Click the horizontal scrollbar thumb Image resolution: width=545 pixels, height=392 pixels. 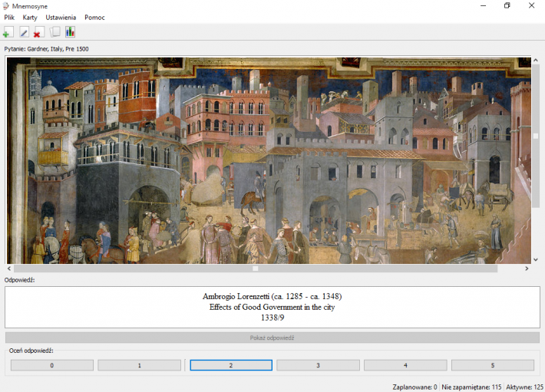coord(256,268)
